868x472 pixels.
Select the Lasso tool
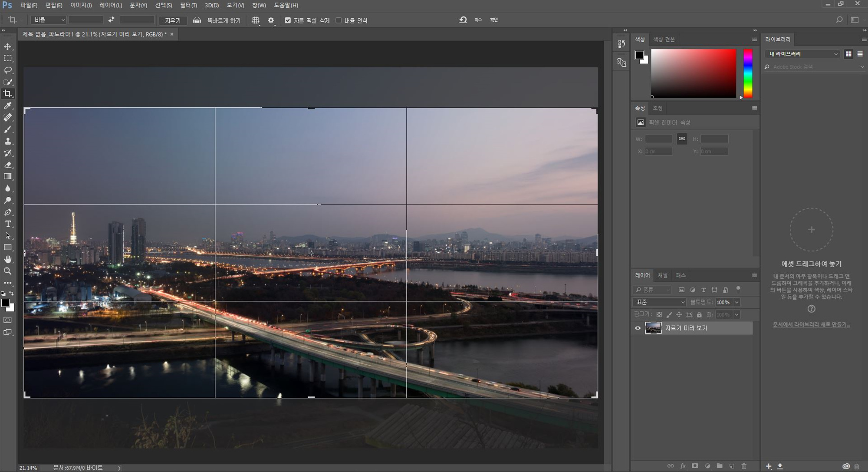8,70
